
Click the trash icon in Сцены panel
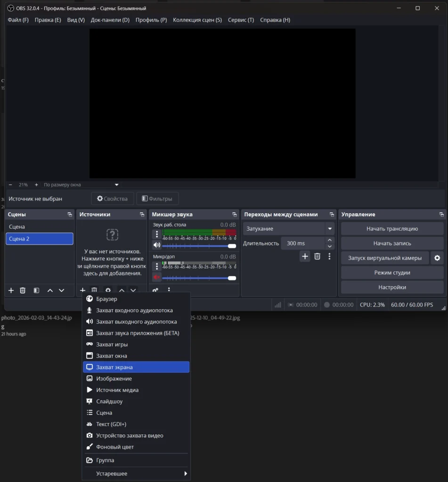click(23, 290)
